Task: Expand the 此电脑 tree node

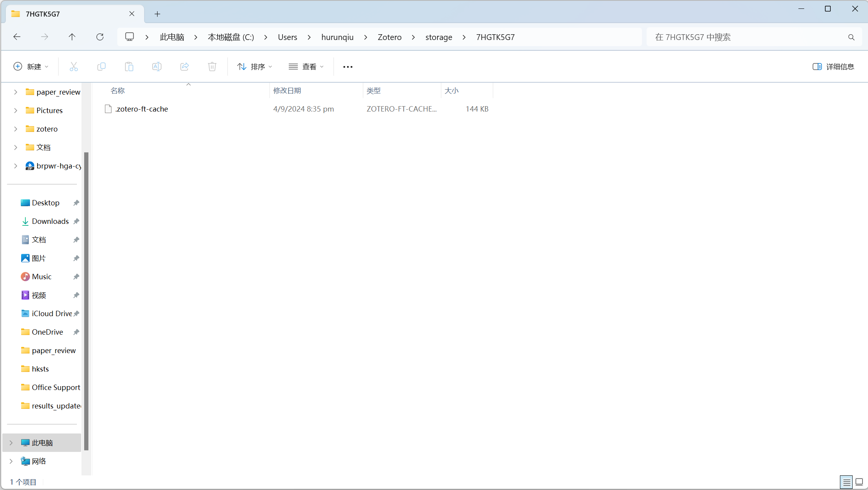Action: 11,443
